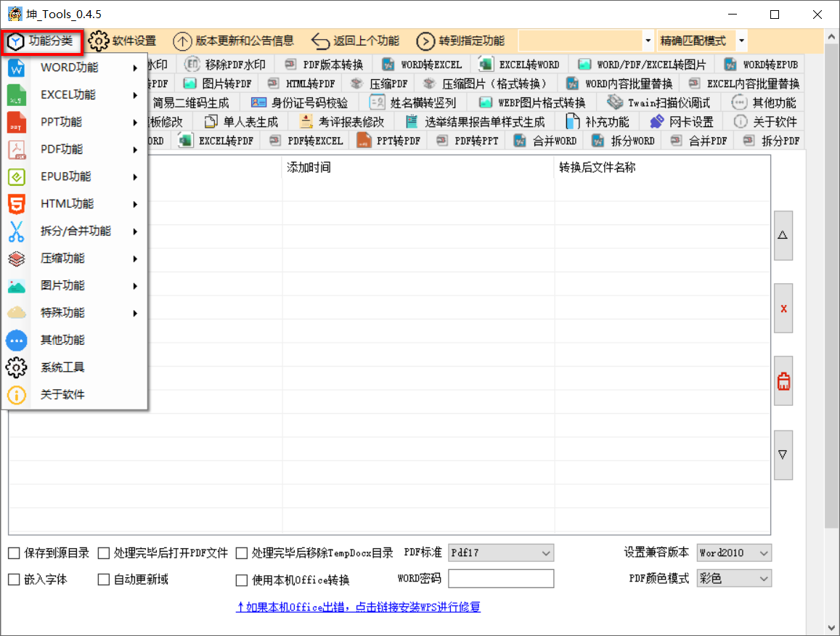Click the WPS repair install link
The width and height of the screenshot is (840, 636).
pyautogui.click(x=358, y=607)
